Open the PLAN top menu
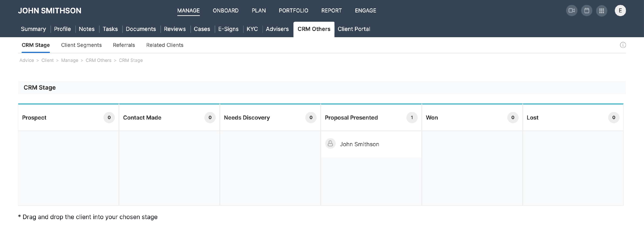 point(259,11)
